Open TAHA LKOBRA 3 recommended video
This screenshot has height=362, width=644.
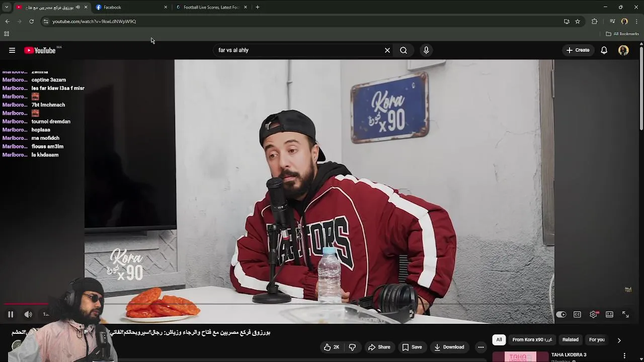(569, 355)
